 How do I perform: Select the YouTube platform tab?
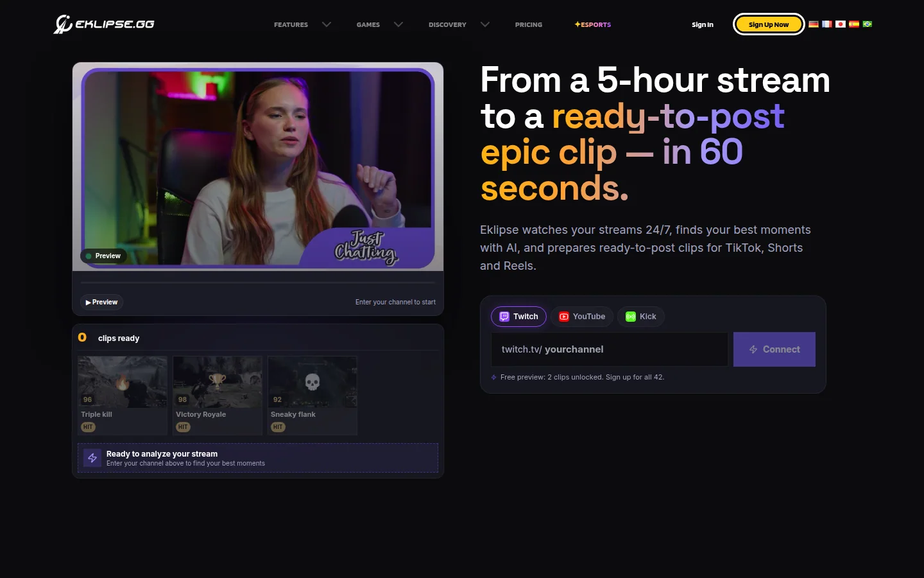tap(581, 317)
